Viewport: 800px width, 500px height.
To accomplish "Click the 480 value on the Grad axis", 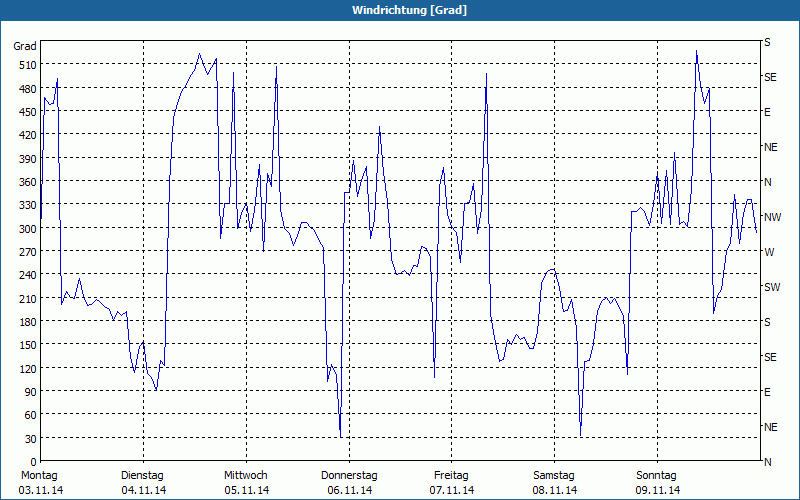I will coord(28,89).
